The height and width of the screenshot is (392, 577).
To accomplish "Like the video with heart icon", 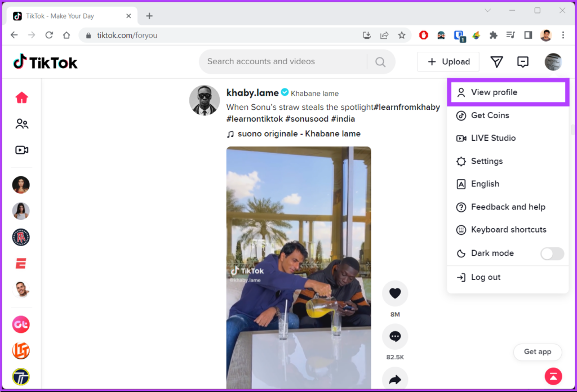I will (x=394, y=293).
